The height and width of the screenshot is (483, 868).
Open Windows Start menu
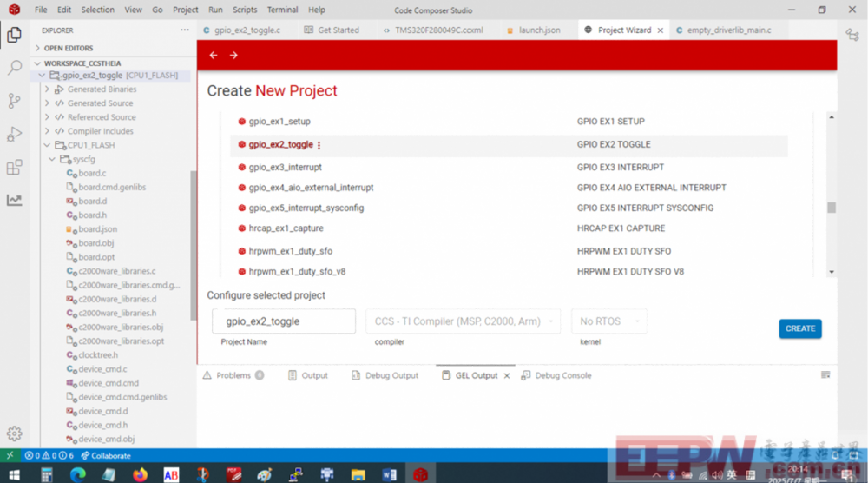(15, 474)
